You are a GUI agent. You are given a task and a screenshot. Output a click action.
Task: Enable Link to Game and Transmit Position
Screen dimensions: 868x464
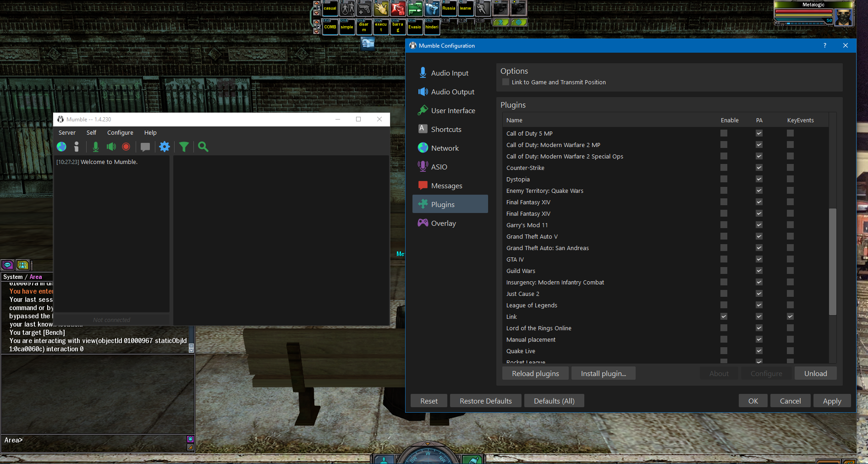[506, 82]
